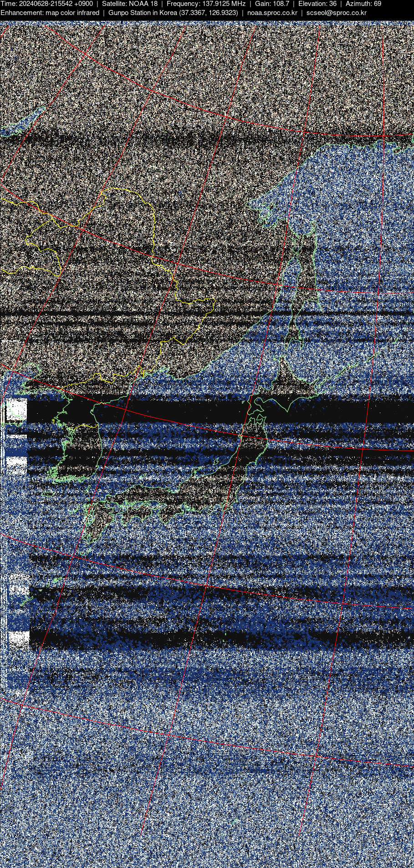Click the Elevation: 36 label

pos(317,4)
